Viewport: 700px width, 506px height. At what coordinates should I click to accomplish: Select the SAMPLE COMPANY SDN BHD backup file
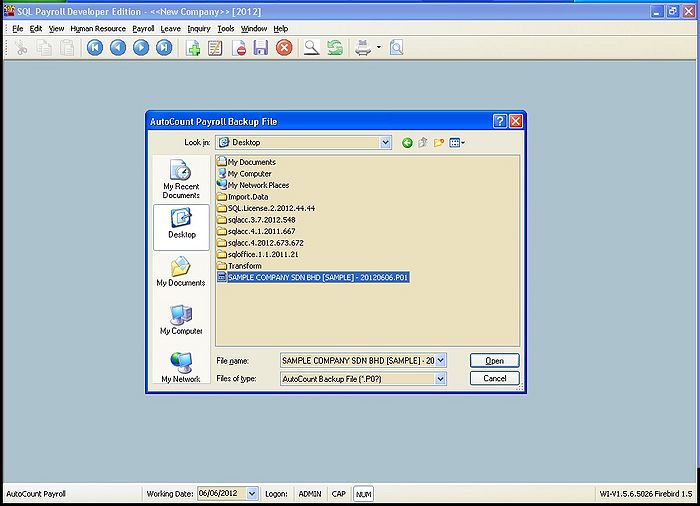318,277
